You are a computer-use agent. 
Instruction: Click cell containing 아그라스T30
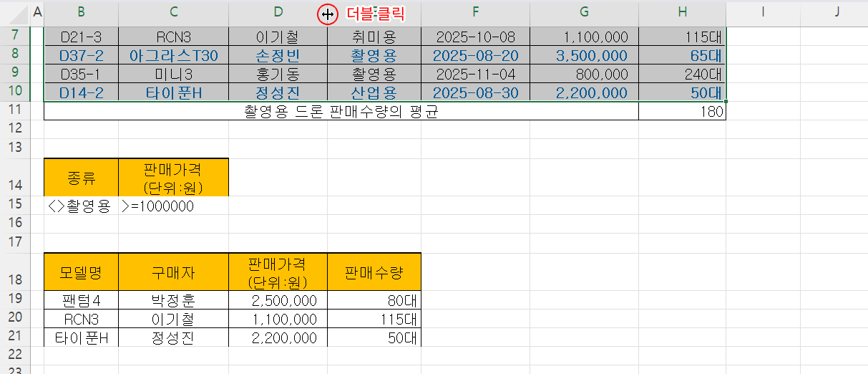tap(174, 55)
